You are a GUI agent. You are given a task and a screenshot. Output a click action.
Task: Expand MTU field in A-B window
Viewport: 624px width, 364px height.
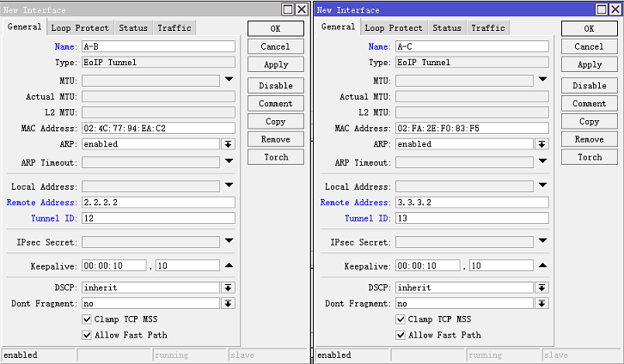(x=229, y=80)
